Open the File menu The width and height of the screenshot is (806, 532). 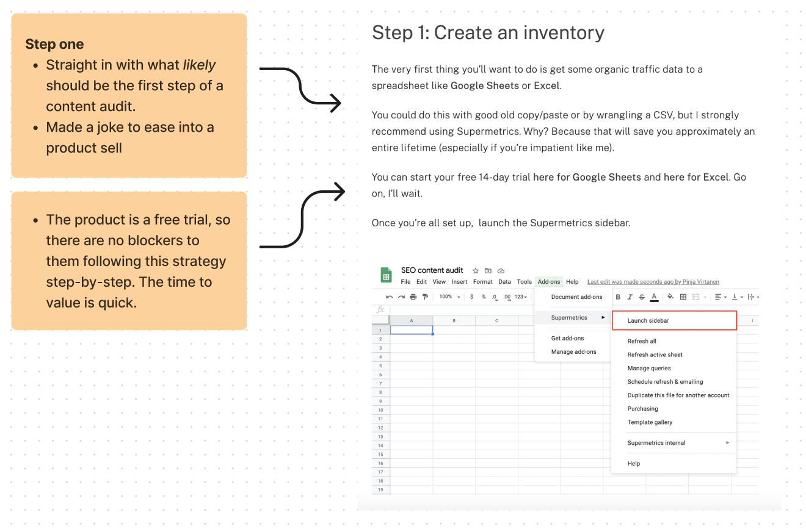pos(405,282)
